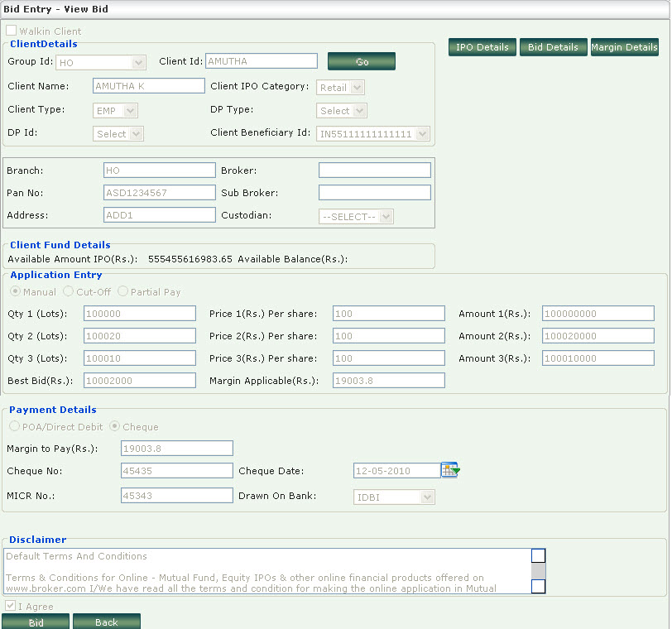Image resolution: width=672 pixels, height=629 pixels.
Task: Toggle the I Agree checkbox
Action: tap(11, 606)
